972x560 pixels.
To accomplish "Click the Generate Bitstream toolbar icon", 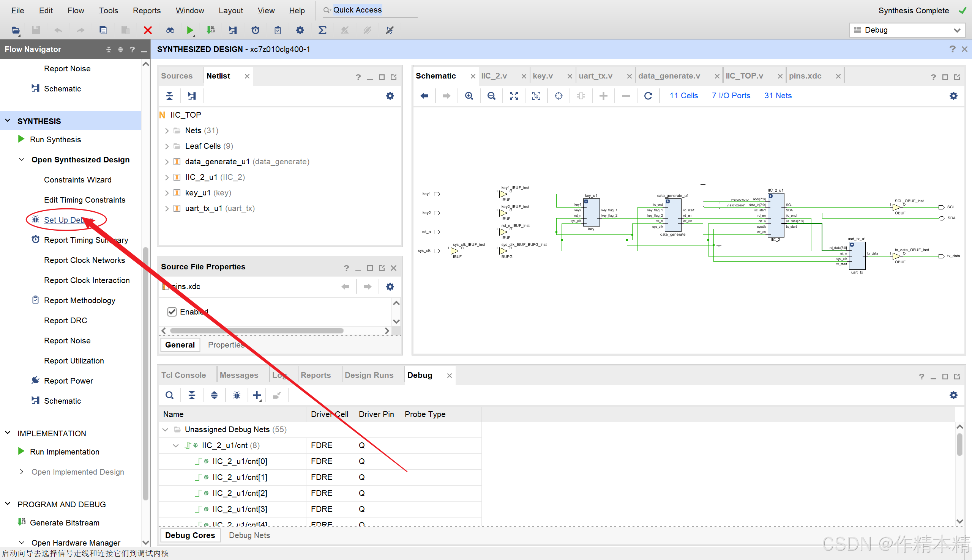I will click(210, 30).
